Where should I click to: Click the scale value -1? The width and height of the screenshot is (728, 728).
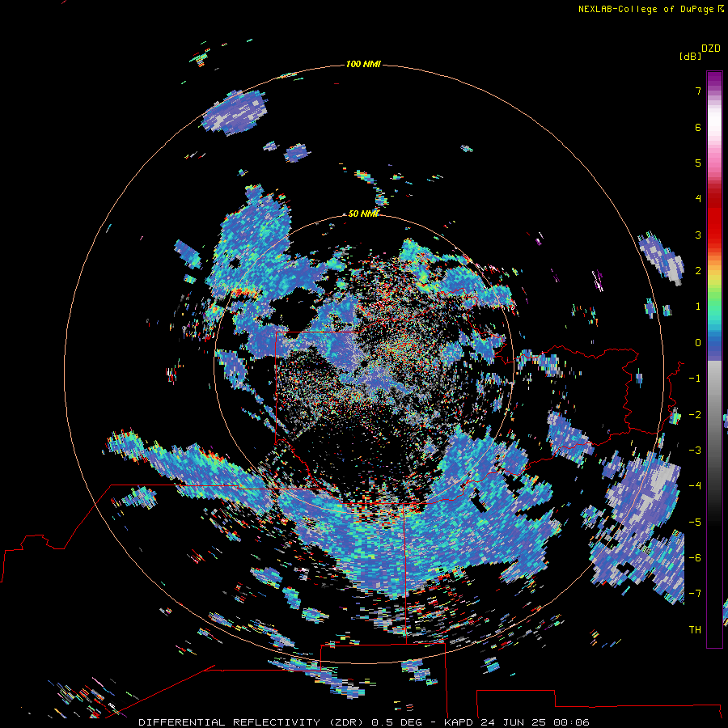(x=695, y=379)
